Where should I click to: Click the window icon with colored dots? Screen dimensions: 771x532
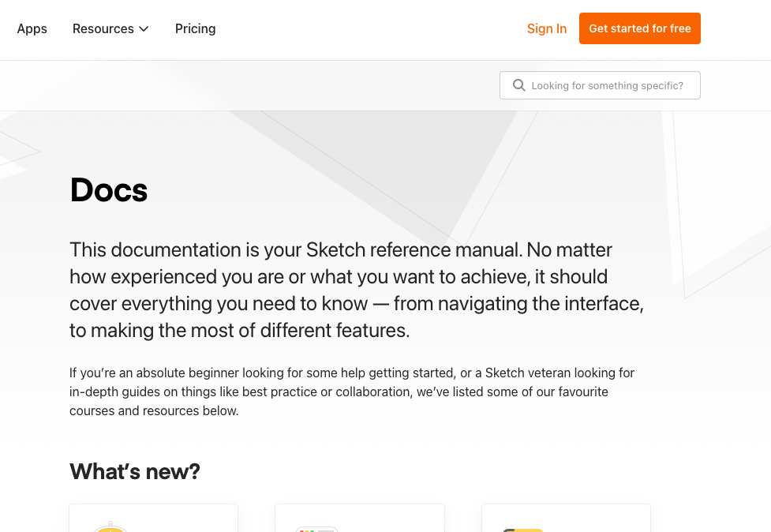pyautogui.click(x=316, y=528)
